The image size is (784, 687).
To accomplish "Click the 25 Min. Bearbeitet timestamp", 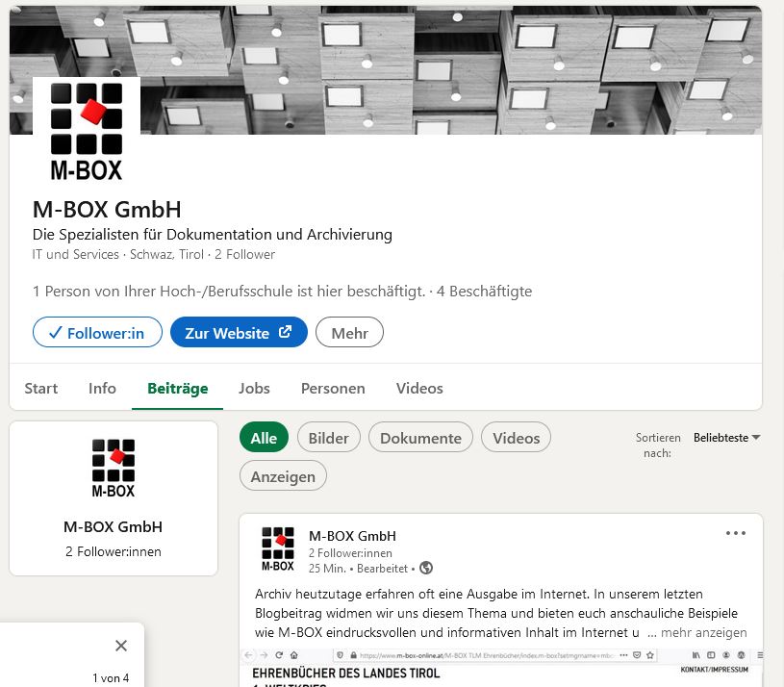I will [x=359, y=569].
